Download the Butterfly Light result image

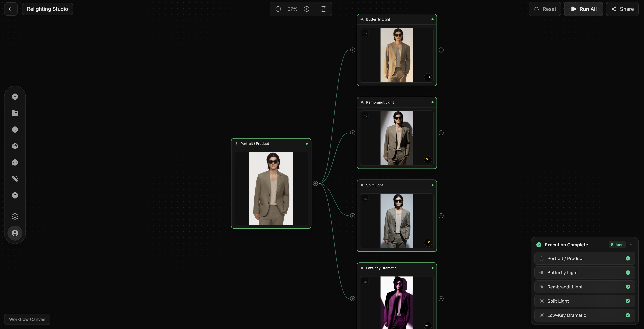click(365, 33)
